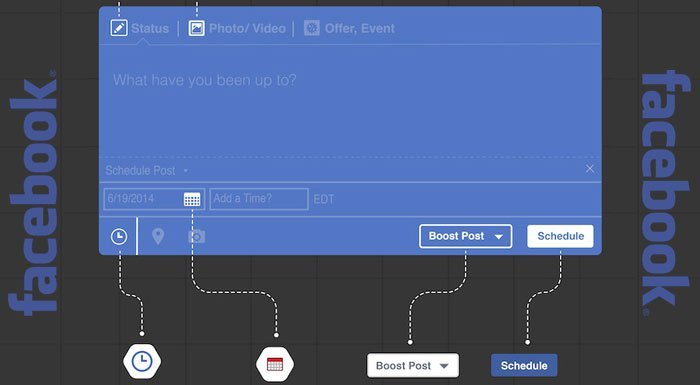The image size is (700, 385).
Task: Click the hexagon clock icon below the composer
Action: click(x=142, y=361)
